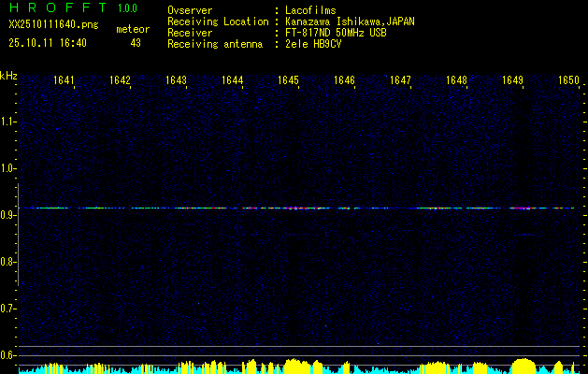Click the 1641 time marker
The image size is (588, 374).
pyautogui.click(x=65, y=81)
